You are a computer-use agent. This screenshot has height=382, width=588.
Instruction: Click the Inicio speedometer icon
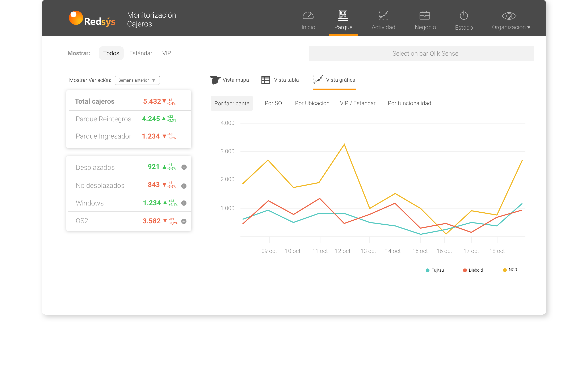pos(308,16)
